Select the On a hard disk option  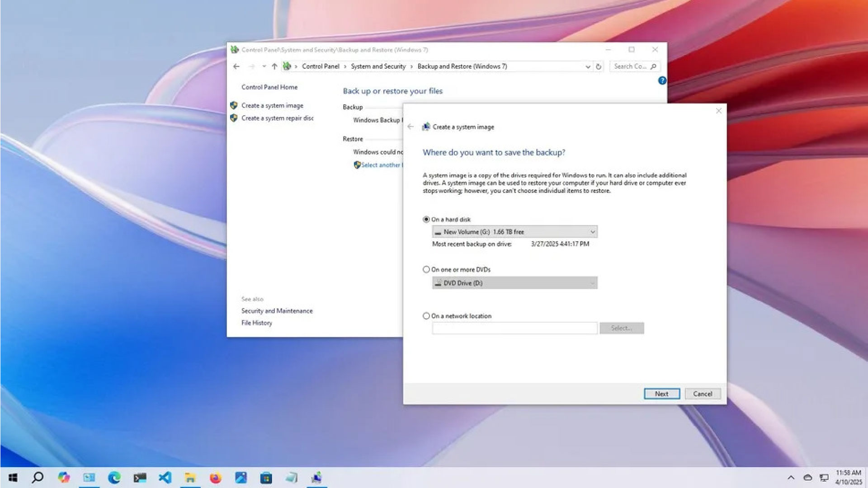(426, 220)
